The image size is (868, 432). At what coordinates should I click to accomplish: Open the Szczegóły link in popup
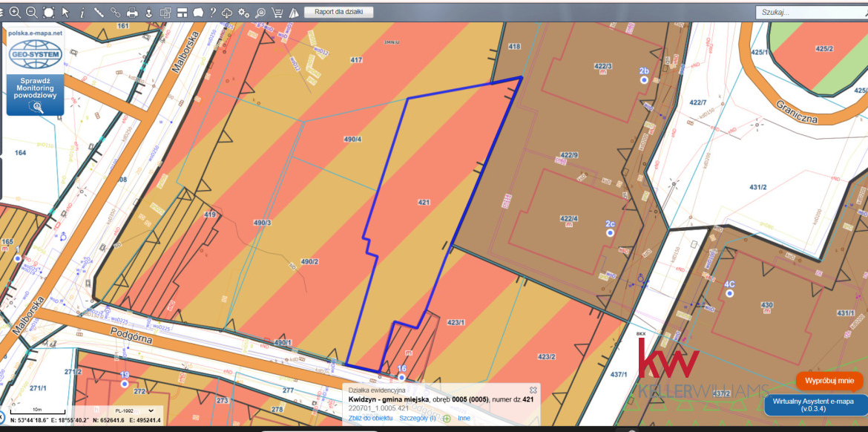click(417, 419)
